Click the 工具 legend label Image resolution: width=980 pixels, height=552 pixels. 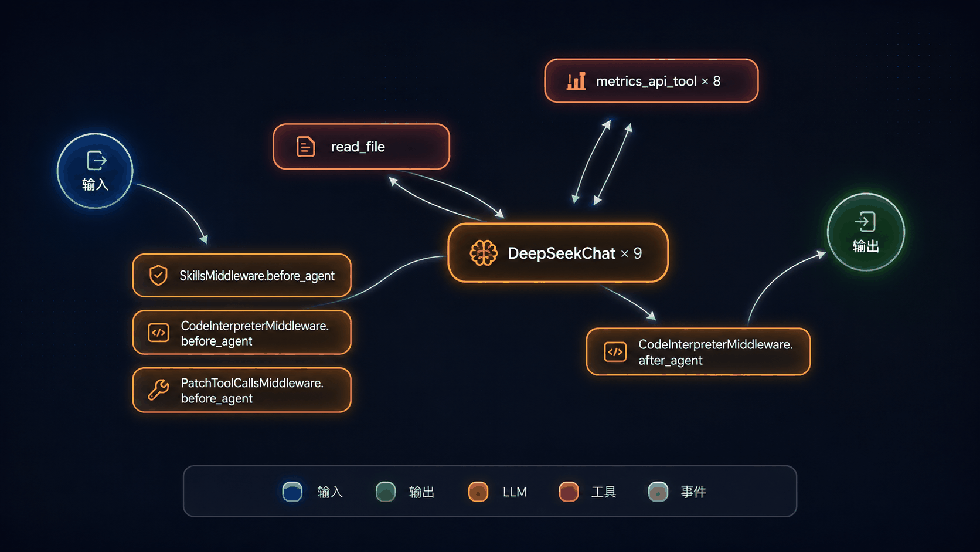[x=604, y=492]
